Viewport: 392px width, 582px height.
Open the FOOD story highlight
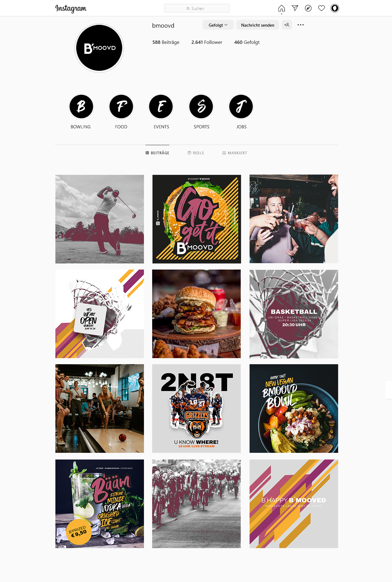pos(121,106)
